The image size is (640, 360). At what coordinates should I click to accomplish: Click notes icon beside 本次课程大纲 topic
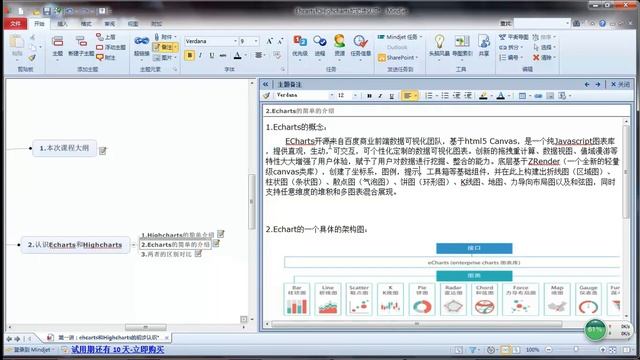(102, 151)
